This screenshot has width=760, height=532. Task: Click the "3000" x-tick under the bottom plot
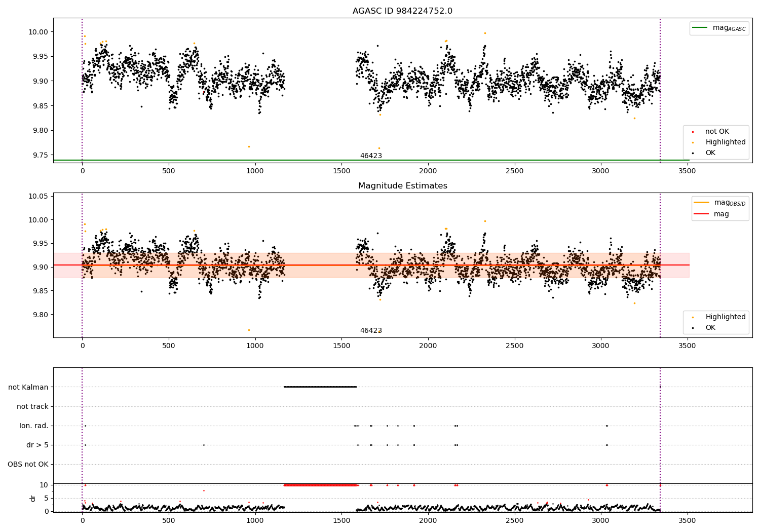point(601,520)
